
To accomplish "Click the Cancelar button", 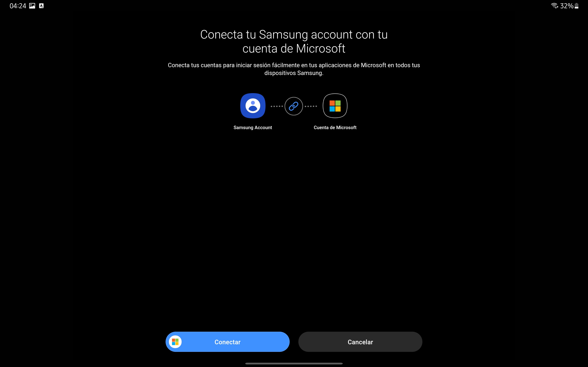I will (x=360, y=342).
